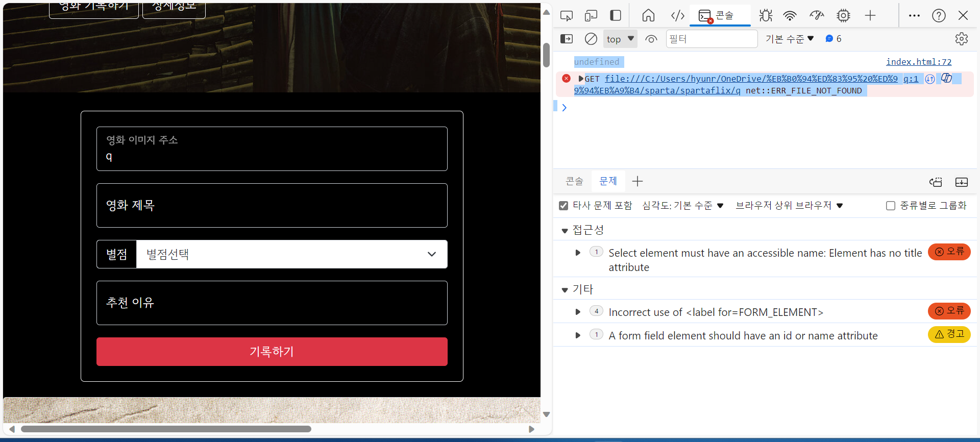This screenshot has width=980, height=442.
Task: Switch to the drawer Issues tab
Action: (608, 181)
